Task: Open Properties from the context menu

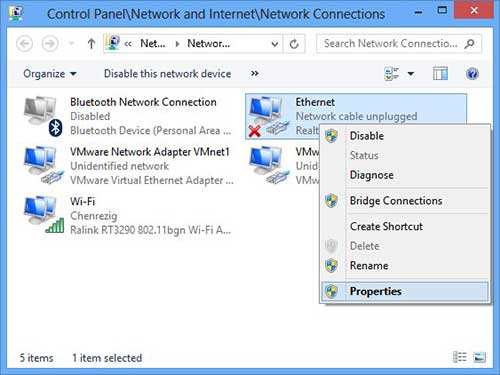Action: click(x=405, y=292)
